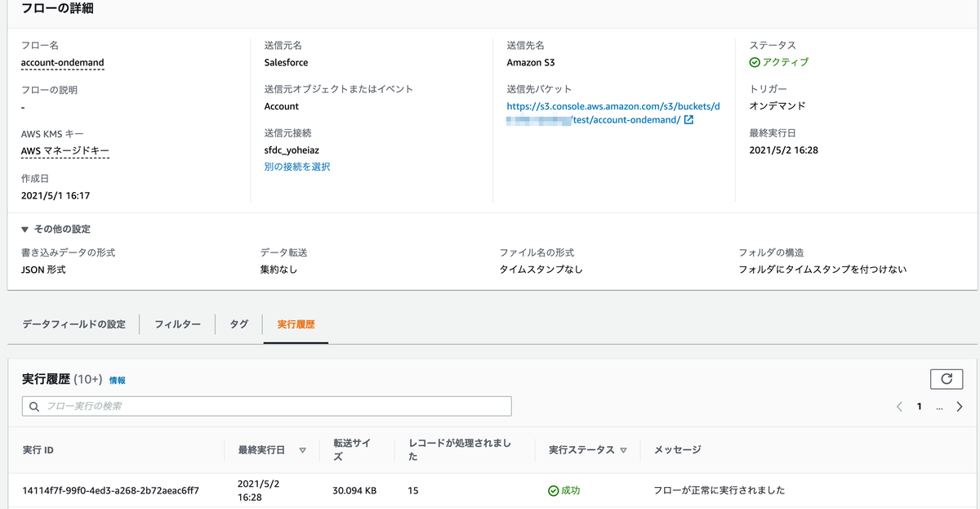980x509 pixels.
Task: Click the JSON 形式 value
Action: [43, 270]
